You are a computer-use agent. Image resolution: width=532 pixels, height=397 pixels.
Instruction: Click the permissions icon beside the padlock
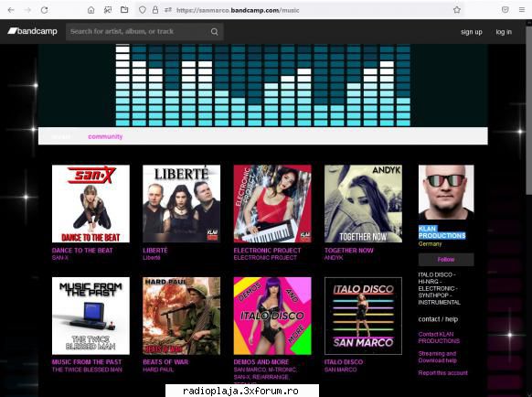(168, 10)
